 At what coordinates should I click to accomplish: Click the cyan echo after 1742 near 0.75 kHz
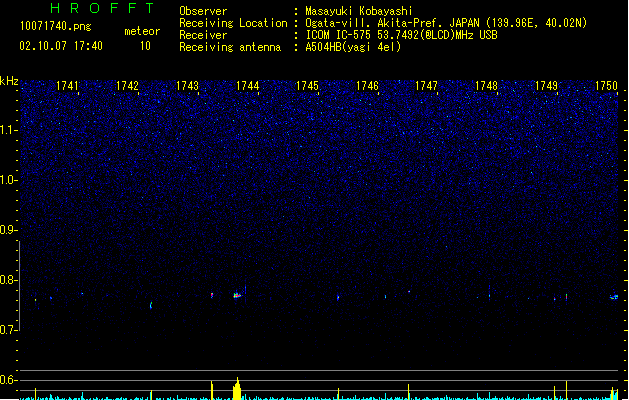151,305
